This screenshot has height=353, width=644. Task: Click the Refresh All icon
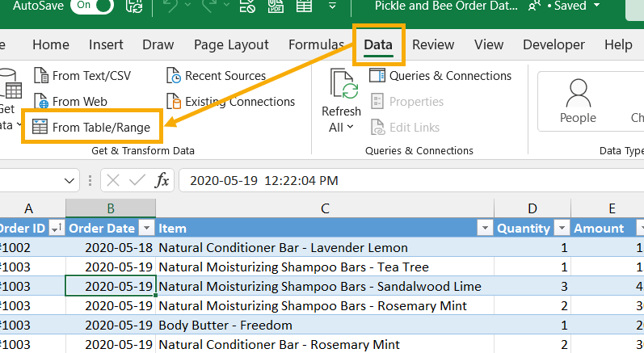click(343, 85)
